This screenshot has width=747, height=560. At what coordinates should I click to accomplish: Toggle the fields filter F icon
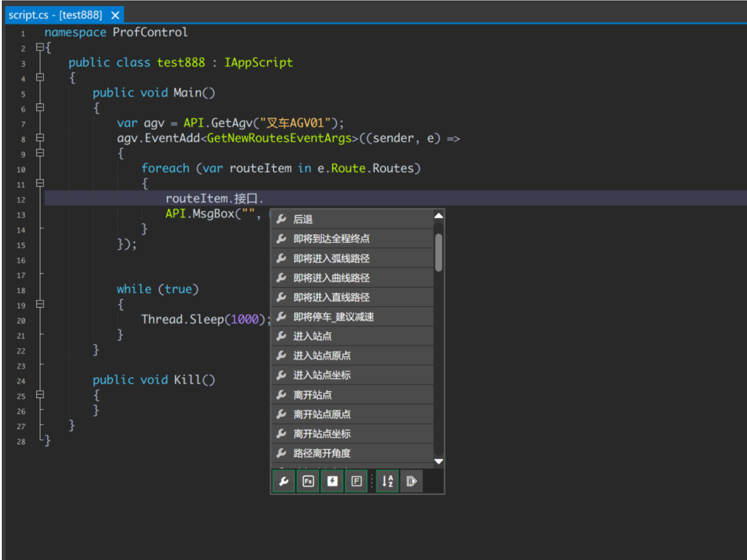pos(356,481)
